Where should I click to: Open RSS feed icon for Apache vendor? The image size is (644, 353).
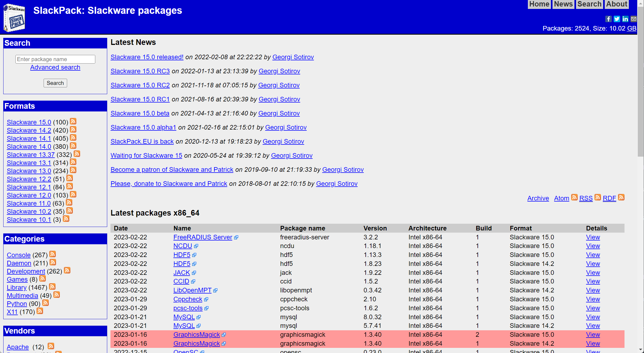coord(51,346)
